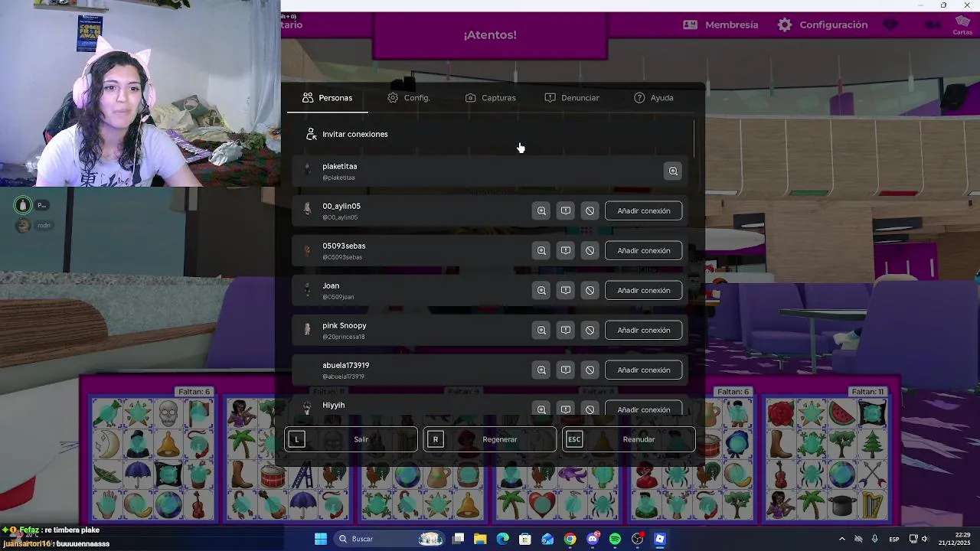
Task: Block user Joan
Action: [590, 290]
